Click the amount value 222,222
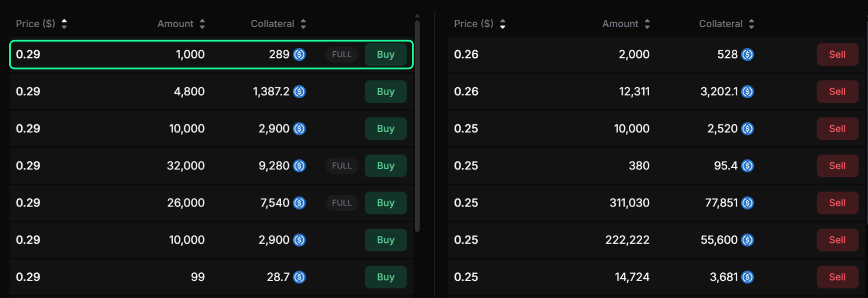The height and width of the screenshot is (298, 868). coord(628,240)
